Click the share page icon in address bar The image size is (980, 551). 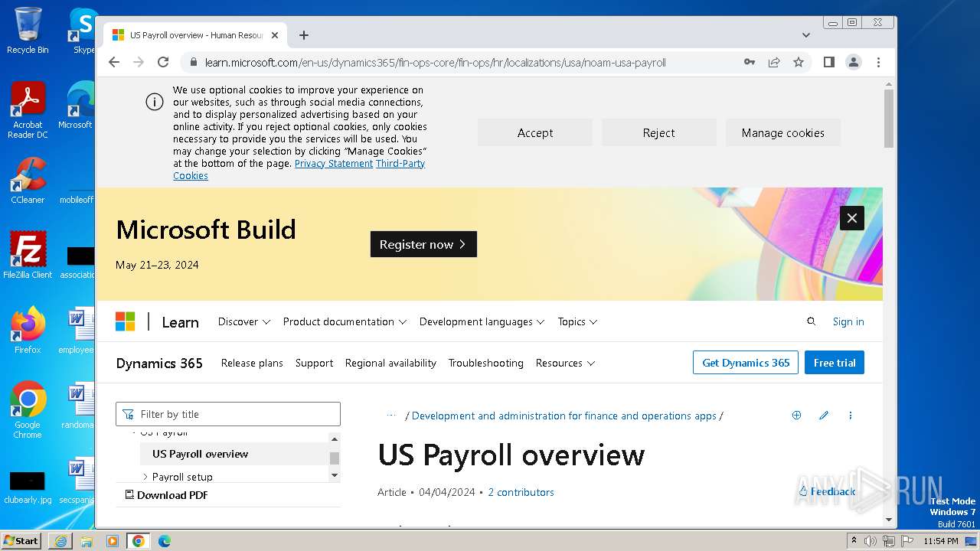[774, 63]
